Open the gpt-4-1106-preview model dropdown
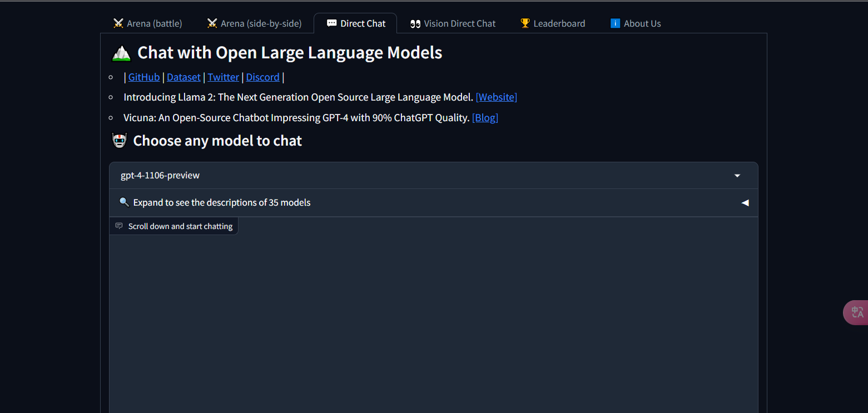 point(434,175)
